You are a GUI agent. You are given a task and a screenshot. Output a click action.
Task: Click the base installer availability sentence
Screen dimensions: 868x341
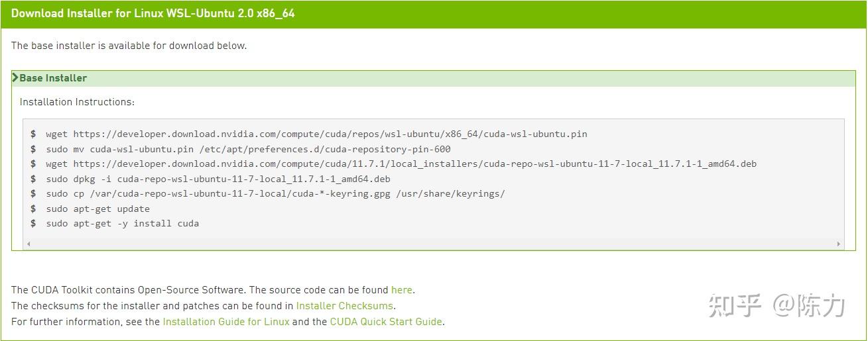(129, 46)
